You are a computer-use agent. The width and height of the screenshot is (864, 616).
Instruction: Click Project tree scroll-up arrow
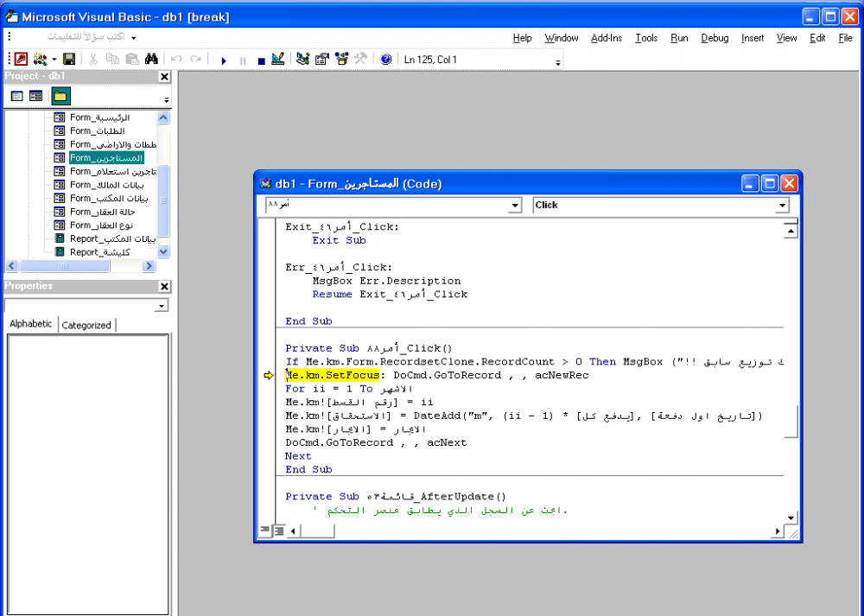[x=163, y=117]
